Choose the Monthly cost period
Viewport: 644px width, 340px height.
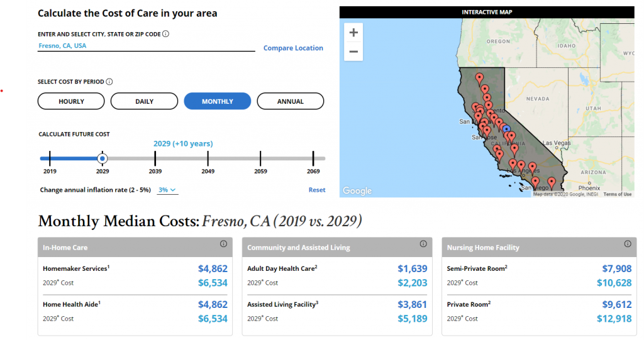(x=217, y=101)
